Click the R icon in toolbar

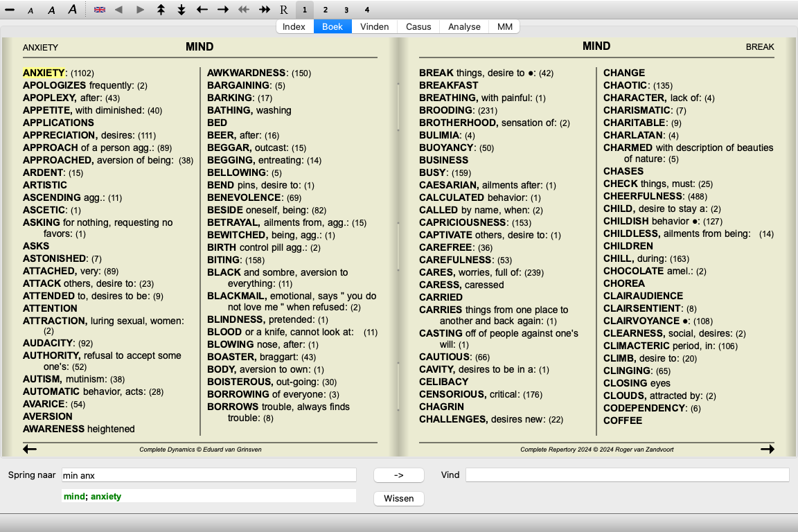(x=284, y=10)
